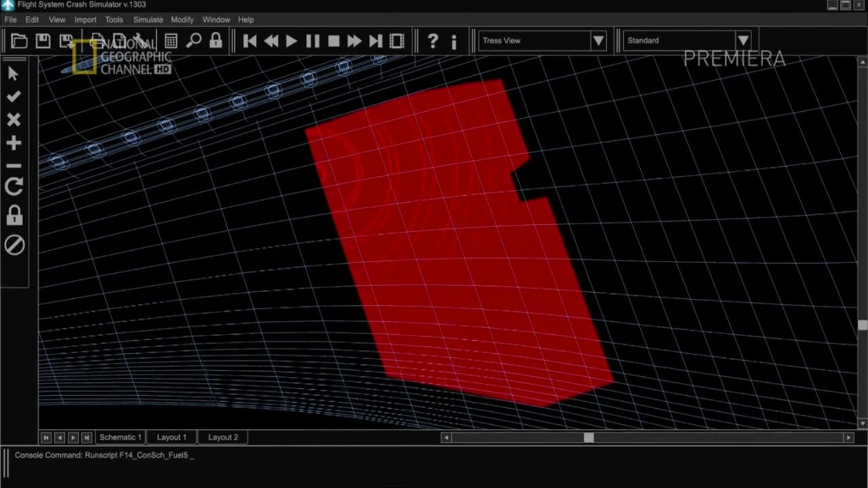Open the calculator tool

pyautogui.click(x=171, y=41)
